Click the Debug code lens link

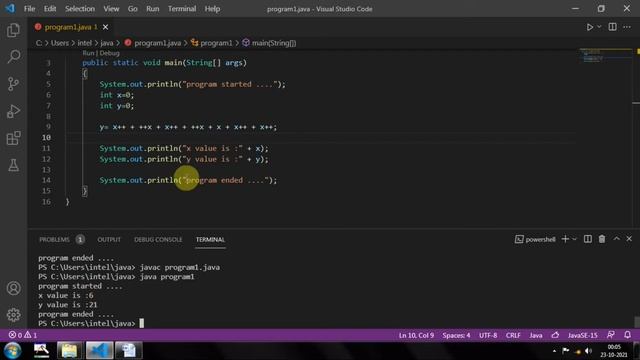coord(109,53)
